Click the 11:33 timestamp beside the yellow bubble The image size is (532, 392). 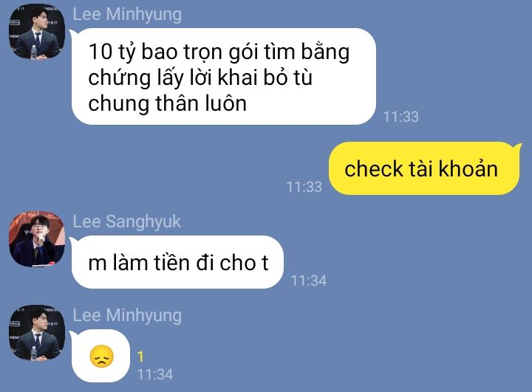point(304,187)
